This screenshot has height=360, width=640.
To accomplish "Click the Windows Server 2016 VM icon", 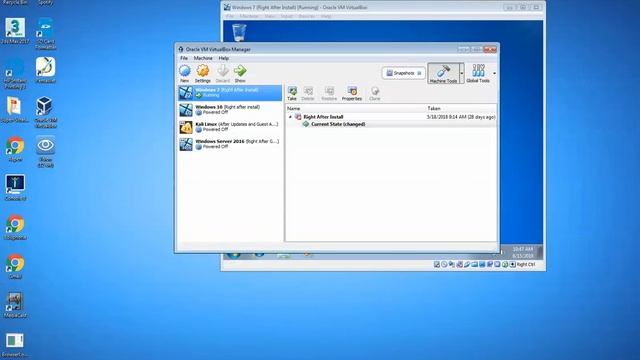I will click(x=186, y=144).
